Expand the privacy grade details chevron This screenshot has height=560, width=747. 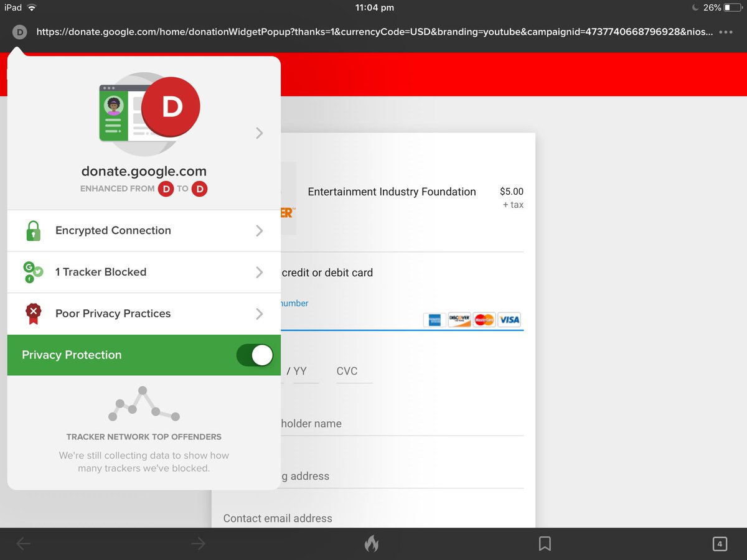pos(260,133)
